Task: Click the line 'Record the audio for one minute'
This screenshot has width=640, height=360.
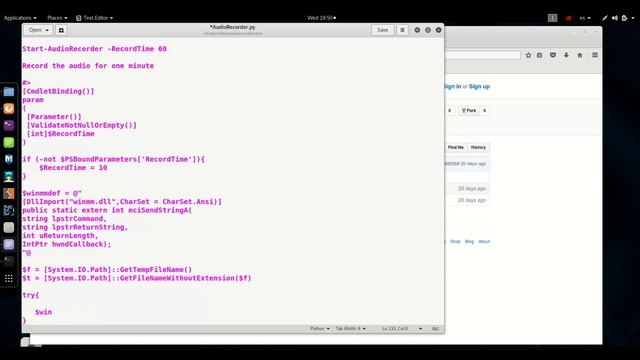Action: click(x=88, y=66)
